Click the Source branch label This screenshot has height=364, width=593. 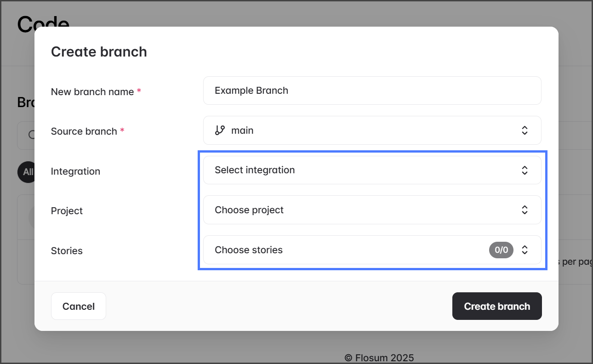(x=84, y=131)
